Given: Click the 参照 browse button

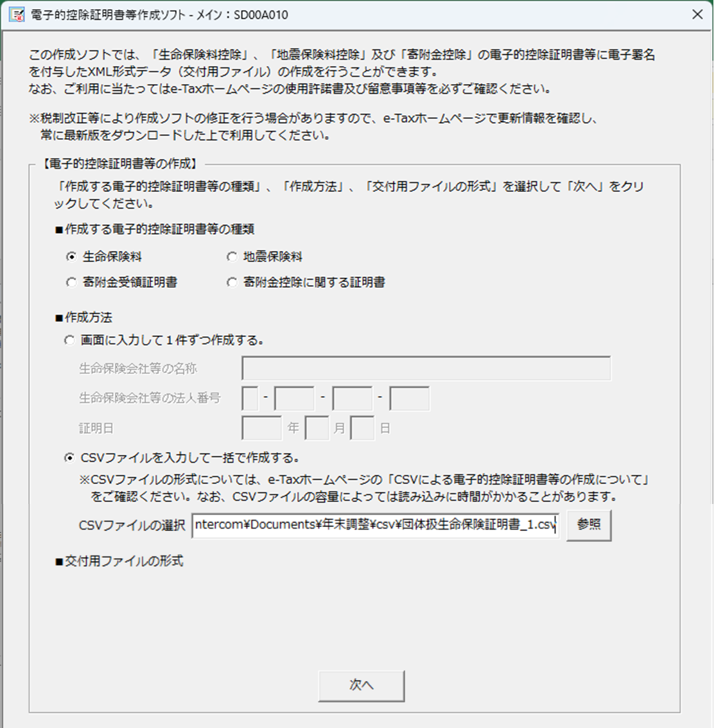Looking at the screenshot, I should coord(589,525).
